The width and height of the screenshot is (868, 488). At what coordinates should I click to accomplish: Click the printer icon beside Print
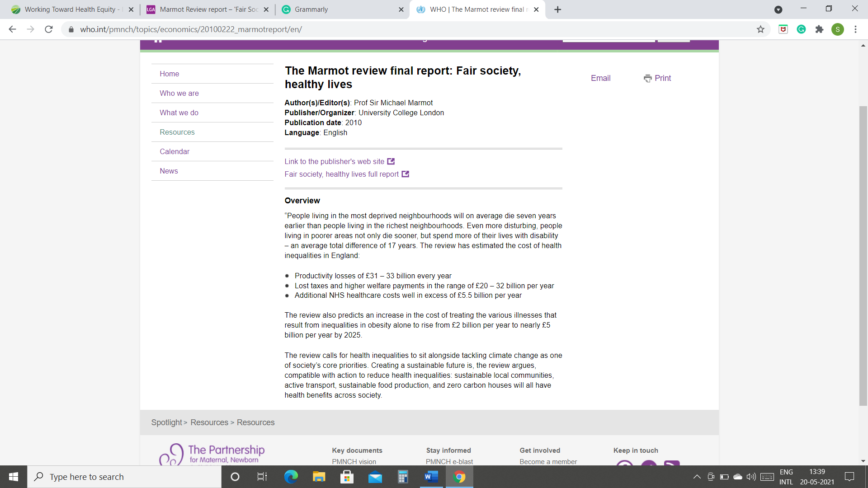coord(648,79)
